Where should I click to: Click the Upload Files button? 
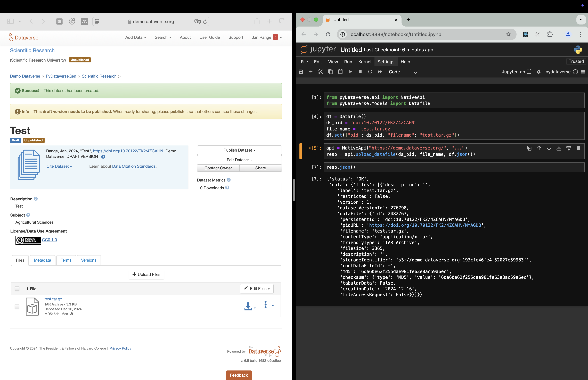click(x=146, y=274)
